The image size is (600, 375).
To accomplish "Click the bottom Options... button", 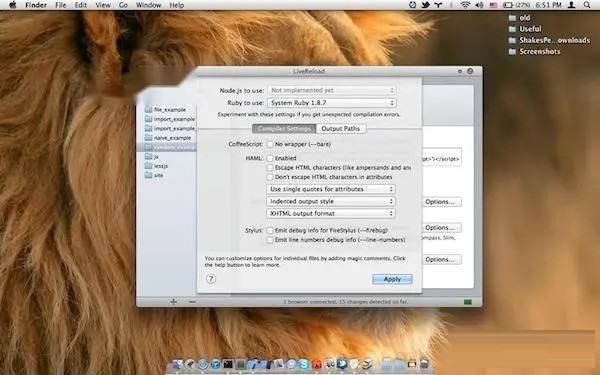I will (442, 259).
